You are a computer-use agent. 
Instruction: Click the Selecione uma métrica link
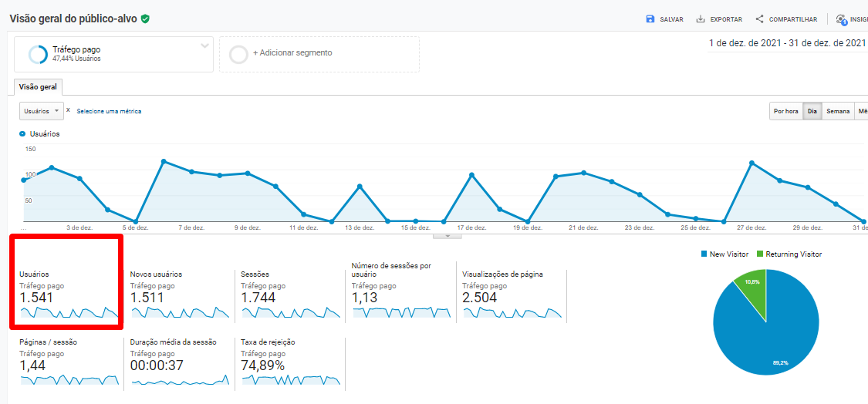click(x=109, y=111)
